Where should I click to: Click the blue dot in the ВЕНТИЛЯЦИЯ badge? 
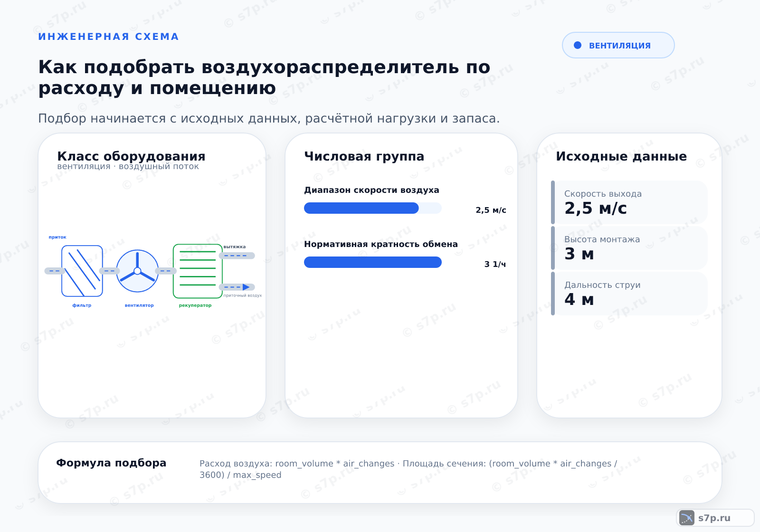click(x=578, y=45)
